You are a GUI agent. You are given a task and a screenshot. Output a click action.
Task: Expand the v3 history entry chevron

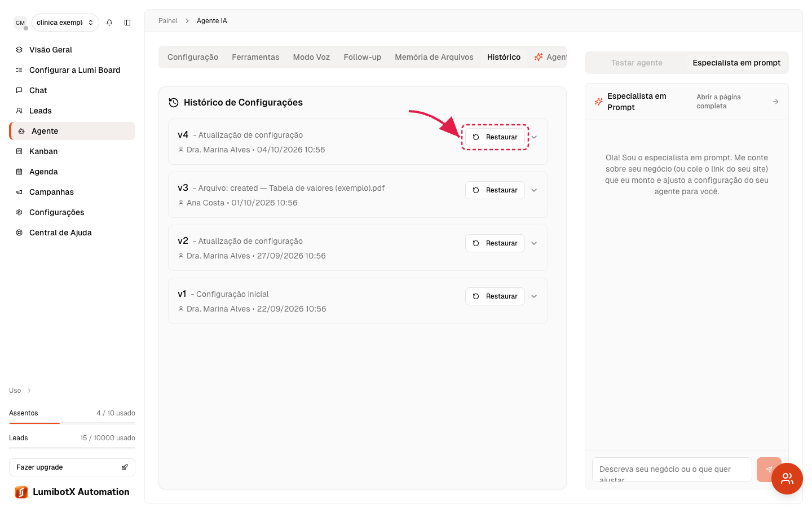point(534,190)
